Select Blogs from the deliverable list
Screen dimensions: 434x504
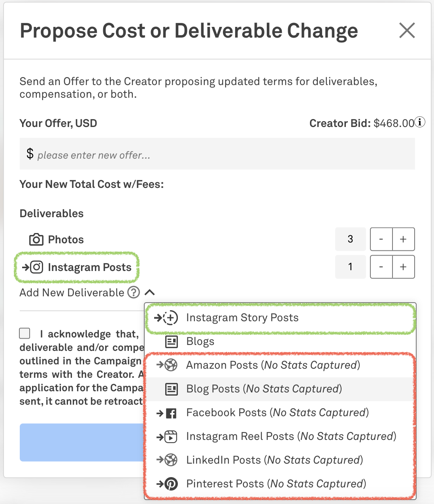(200, 341)
